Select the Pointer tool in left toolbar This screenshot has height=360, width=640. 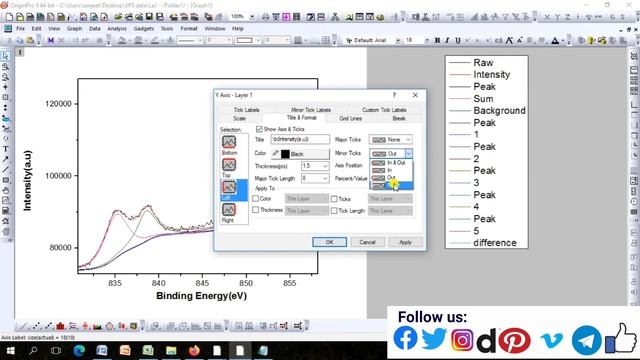(5, 56)
